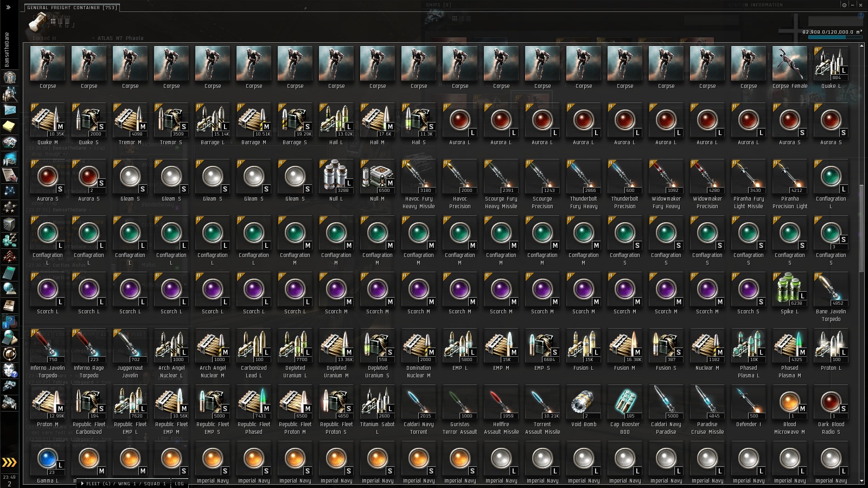Click the Fusion S ammo stack

(x=666, y=345)
